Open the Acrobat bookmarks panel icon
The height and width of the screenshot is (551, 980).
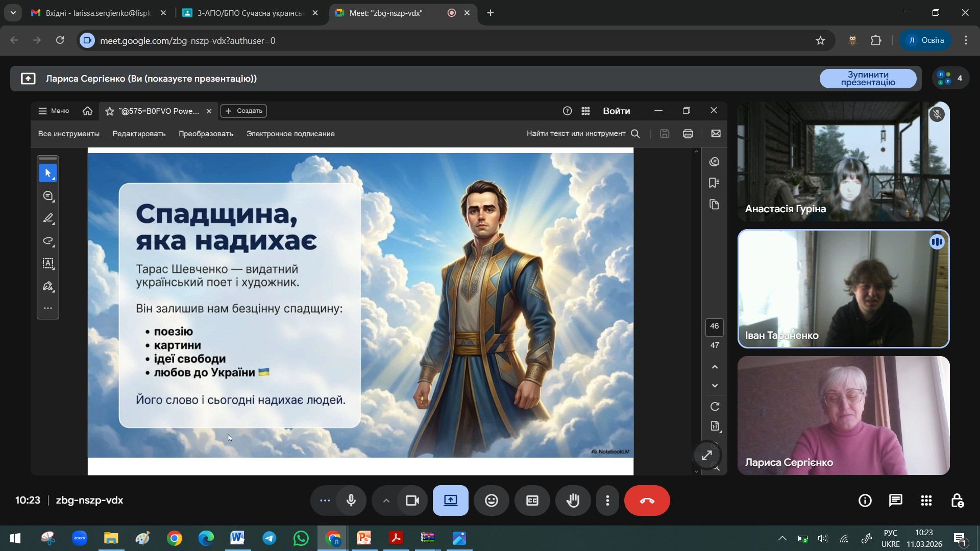(714, 183)
